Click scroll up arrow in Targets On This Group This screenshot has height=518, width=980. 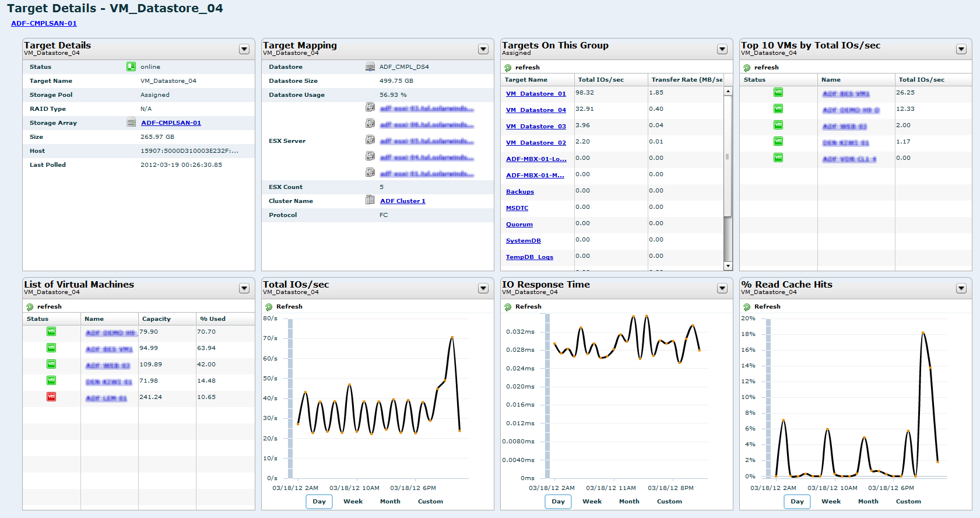(x=728, y=92)
